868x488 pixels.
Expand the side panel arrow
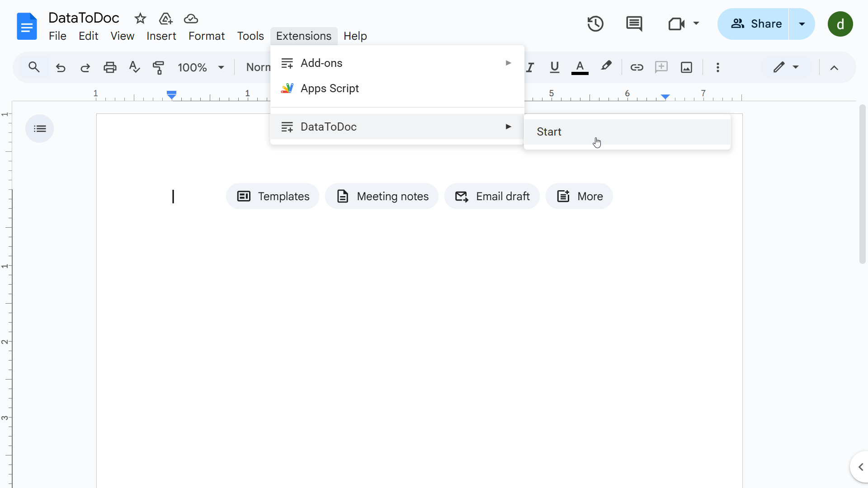860,467
